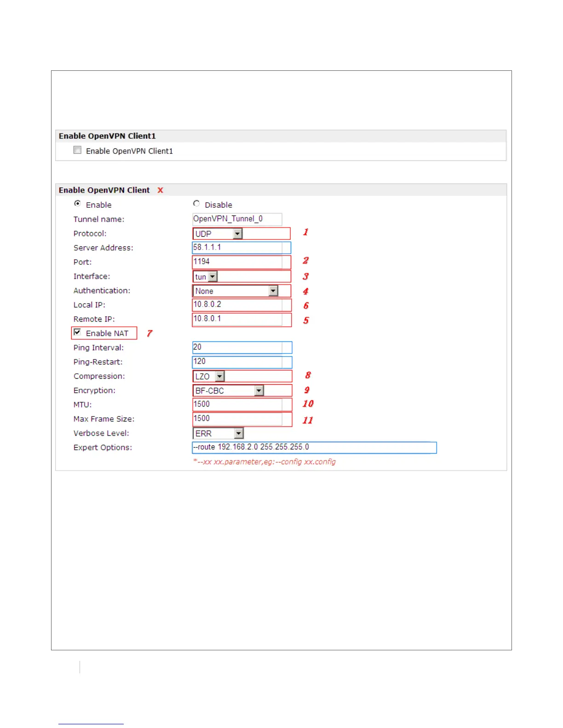Tick the Enable OpenVPN Client1 checkbox
Image resolution: width=563 pixels, height=728 pixels.
[x=77, y=150]
